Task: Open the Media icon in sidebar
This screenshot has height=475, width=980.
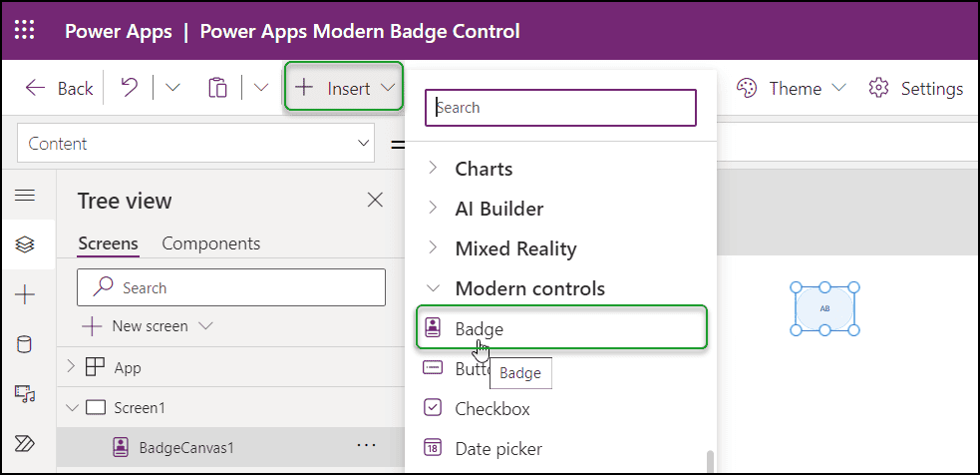Action: click(24, 393)
